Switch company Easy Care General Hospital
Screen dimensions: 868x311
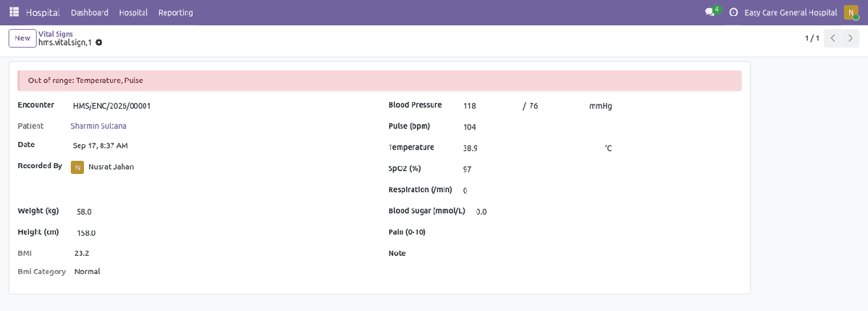click(791, 12)
